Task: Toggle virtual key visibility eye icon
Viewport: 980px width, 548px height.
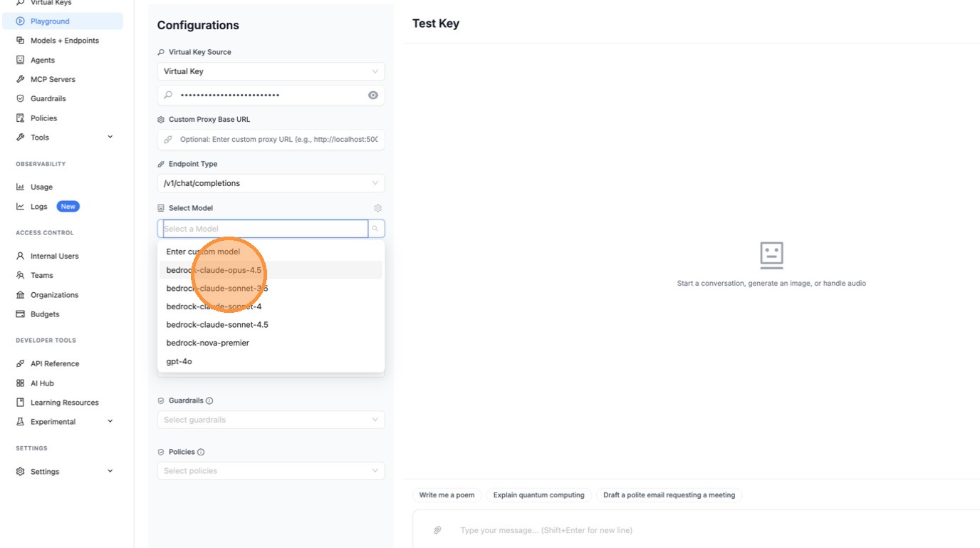Action: (x=372, y=95)
